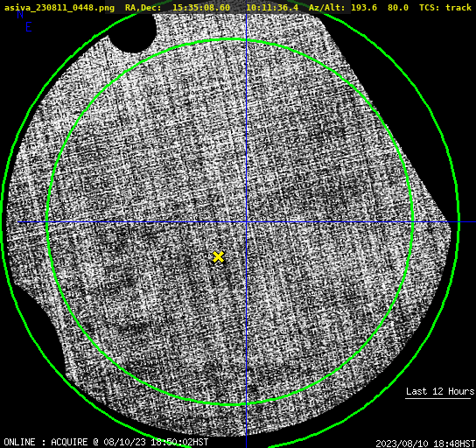Click the crosshair center intersection
The width and height of the screenshot is (476, 448).
pos(246,222)
